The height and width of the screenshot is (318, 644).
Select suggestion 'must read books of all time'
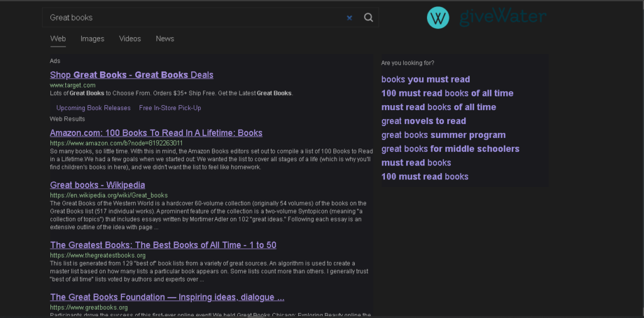coord(438,108)
